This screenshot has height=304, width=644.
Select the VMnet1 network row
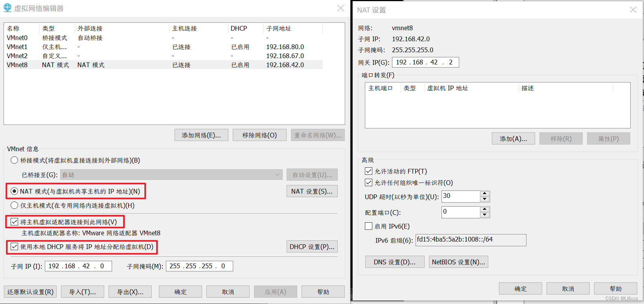[164, 47]
